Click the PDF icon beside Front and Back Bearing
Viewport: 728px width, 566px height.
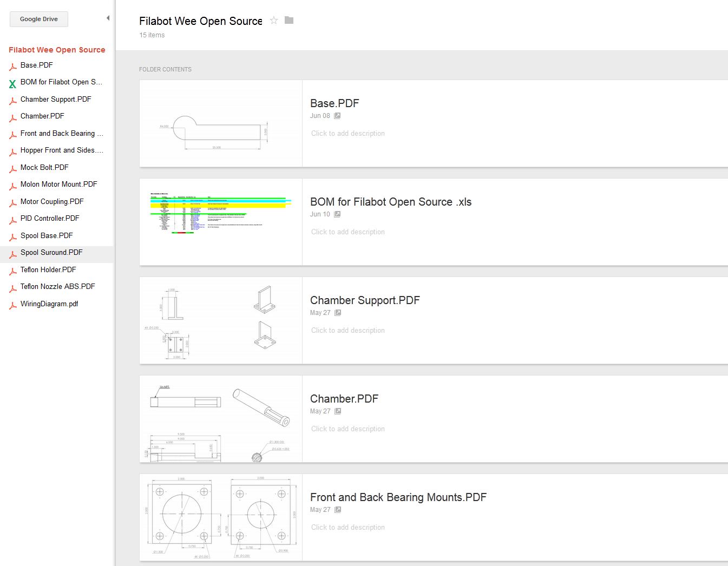pos(12,135)
